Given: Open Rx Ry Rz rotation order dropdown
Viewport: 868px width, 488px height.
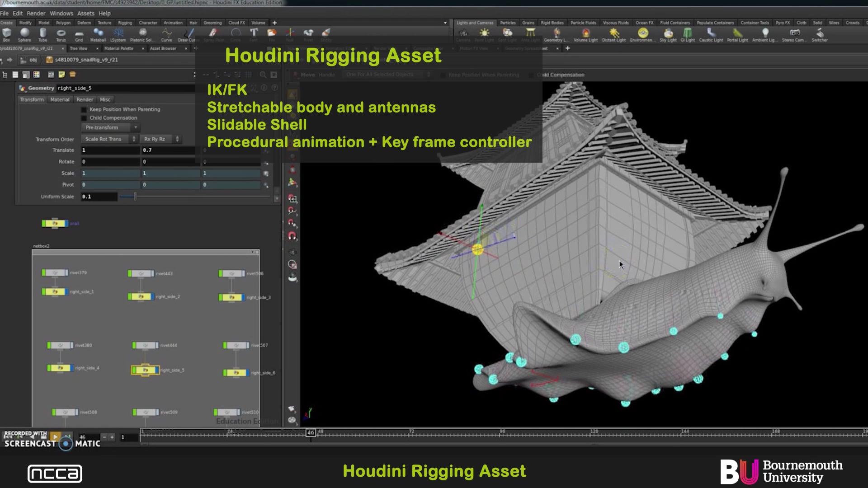Looking at the screenshot, I should 160,139.
